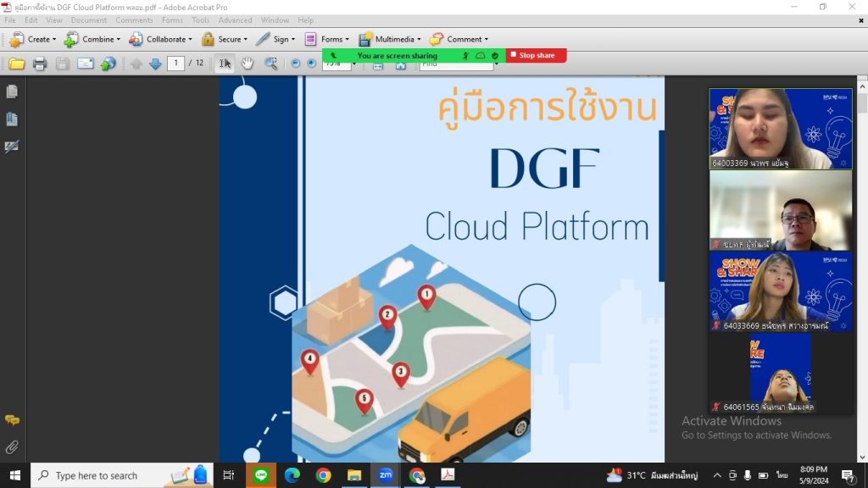Click the phone icon in the sharing bar
The width and height of the screenshot is (868, 488).
pos(334,55)
